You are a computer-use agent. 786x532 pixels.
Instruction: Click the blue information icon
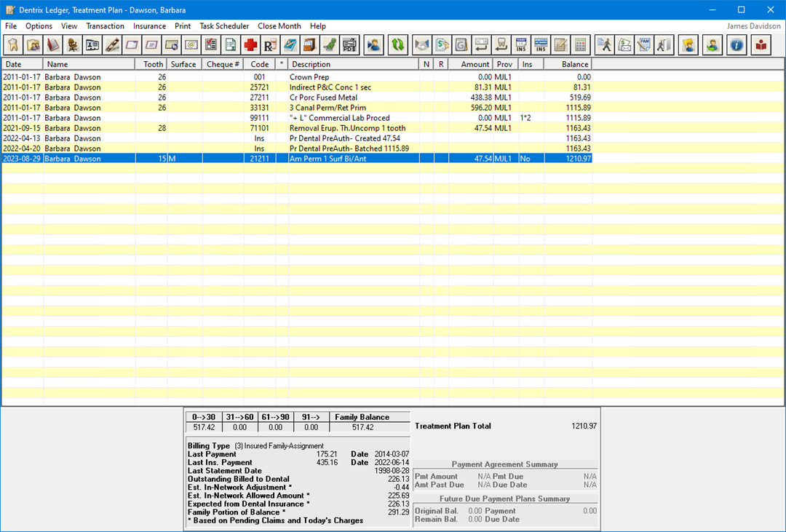pyautogui.click(x=737, y=45)
